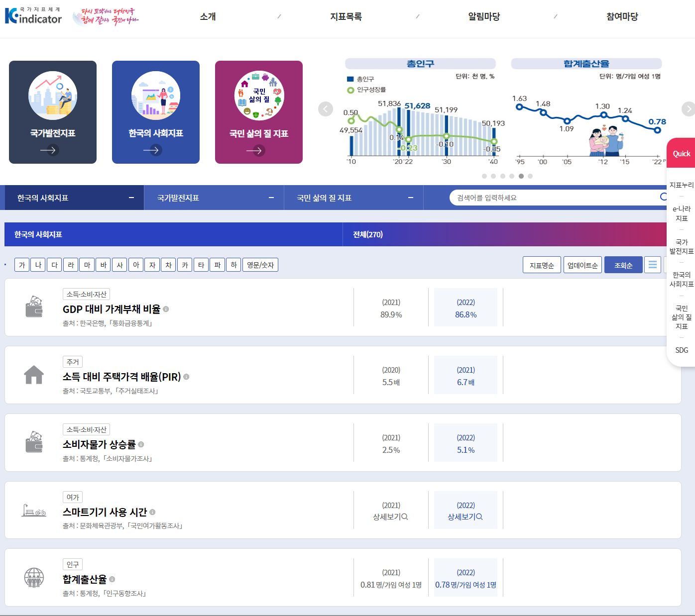Open the 국가발전지표 card

[x=53, y=112]
